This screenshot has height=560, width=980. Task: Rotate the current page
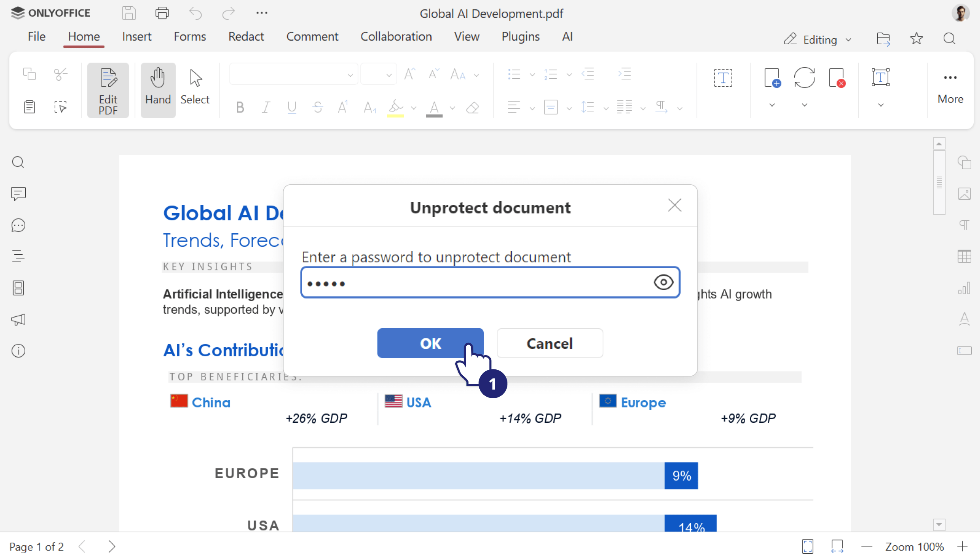click(x=805, y=78)
